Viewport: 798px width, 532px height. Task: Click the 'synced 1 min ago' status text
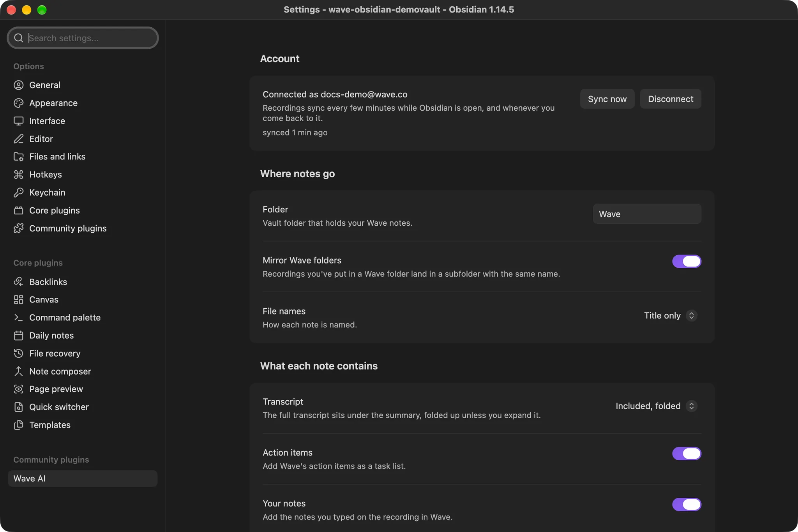coord(295,133)
